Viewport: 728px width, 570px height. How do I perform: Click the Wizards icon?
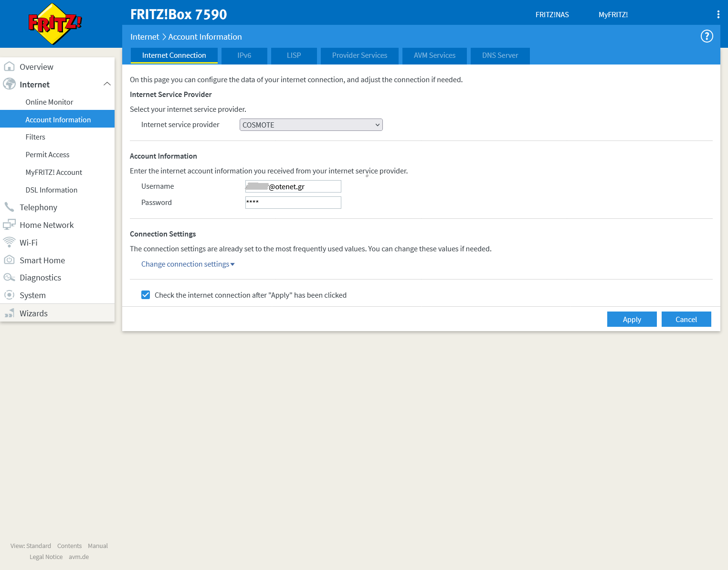(9, 313)
